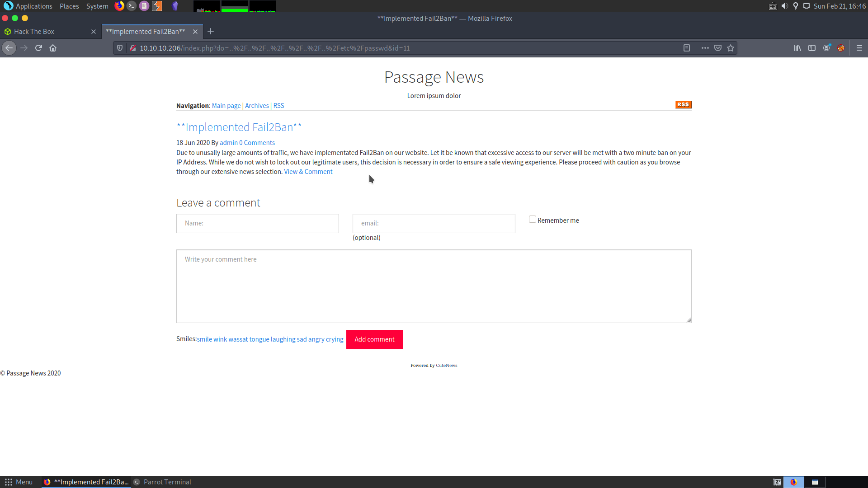Click the Home icon in toolbar
The width and height of the screenshot is (868, 488).
(53, 48)
